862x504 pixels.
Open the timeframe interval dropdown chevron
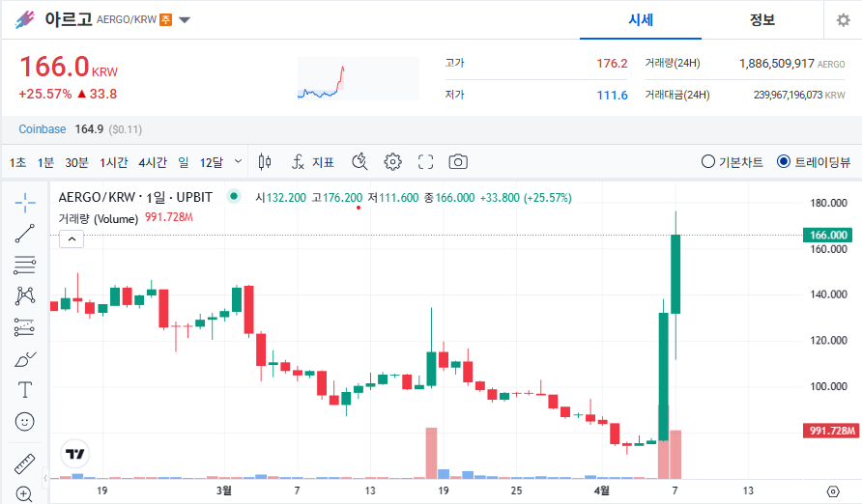pyautogui.click(x=238, y=161)
